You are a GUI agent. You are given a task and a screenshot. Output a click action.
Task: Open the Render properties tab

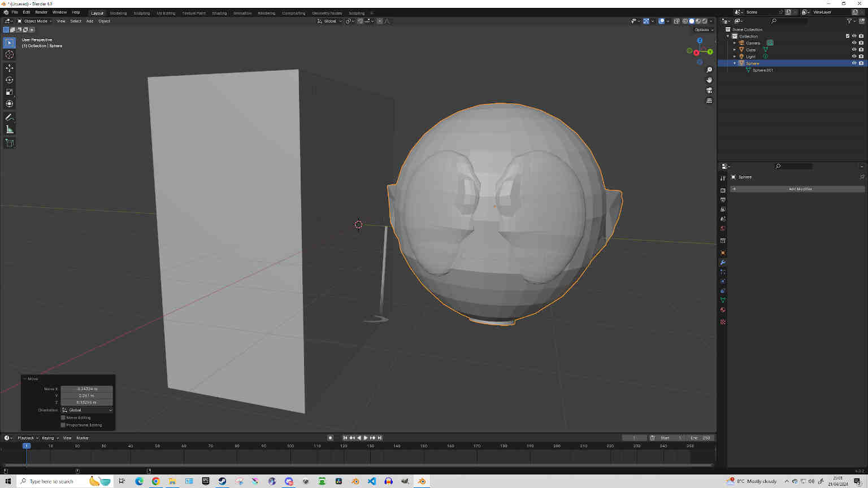click(x=723, y=190)
